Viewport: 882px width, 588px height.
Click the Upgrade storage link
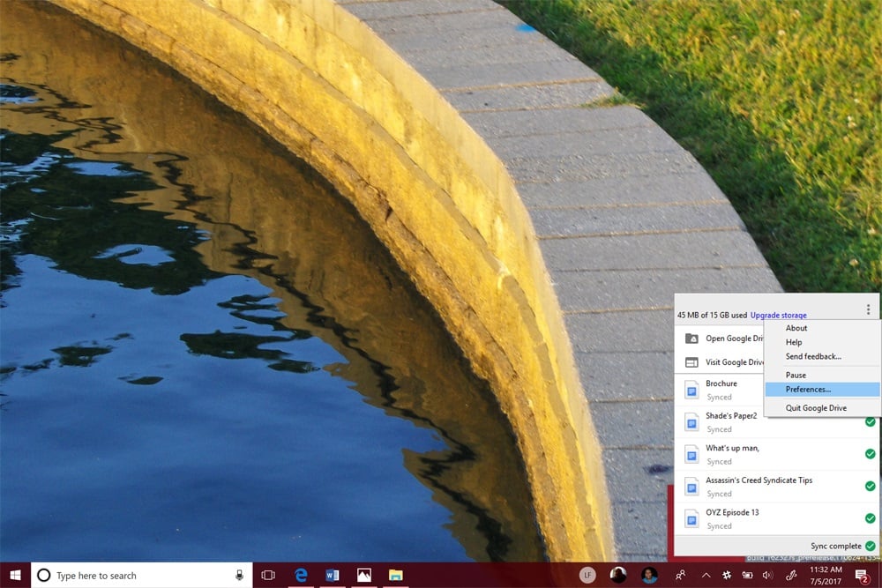coord(778,315)
